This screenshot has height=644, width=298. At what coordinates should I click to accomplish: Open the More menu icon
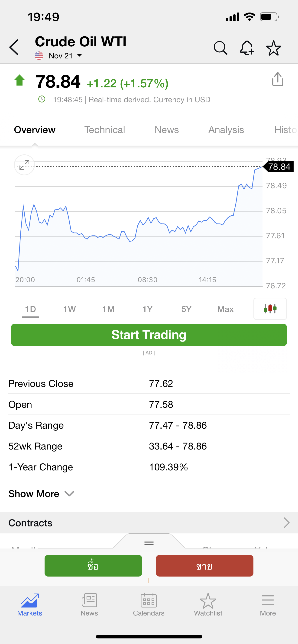[268, 605]
